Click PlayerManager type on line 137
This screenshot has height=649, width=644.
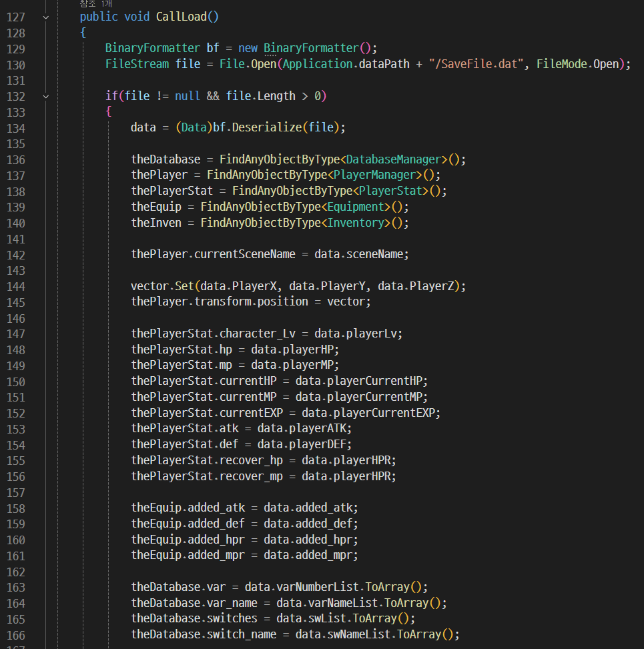(x=374, y=175)
